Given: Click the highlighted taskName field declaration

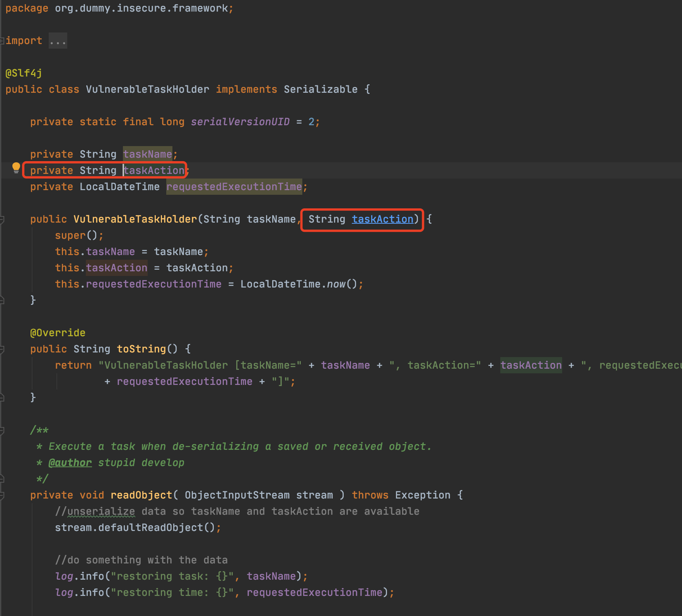Looking at the screenshot, I should point(147,154).
